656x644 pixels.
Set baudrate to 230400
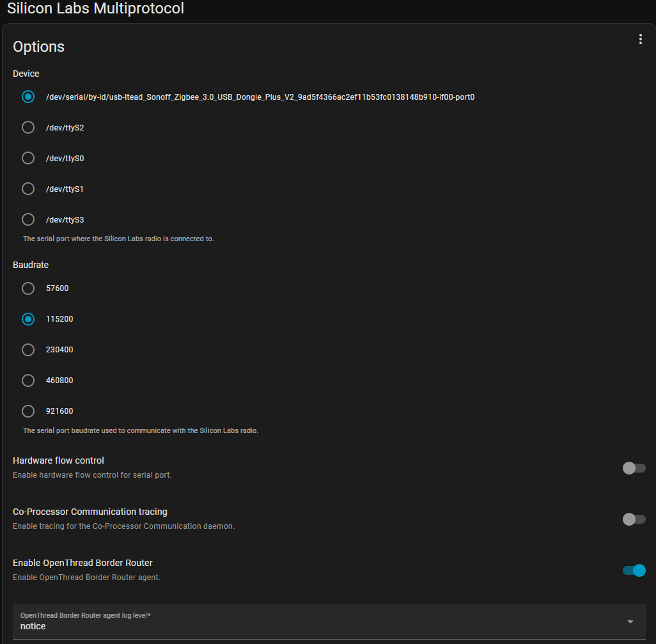coord(28,349)
